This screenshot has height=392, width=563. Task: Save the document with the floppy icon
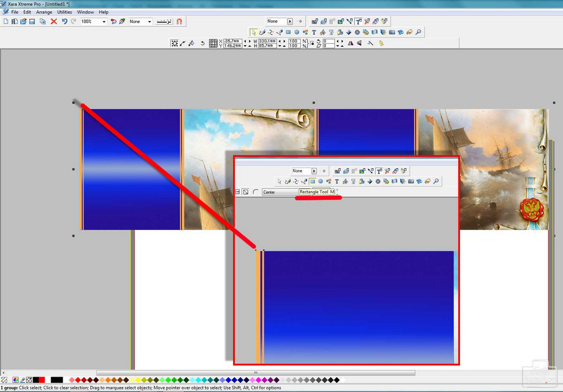point(32,21)
